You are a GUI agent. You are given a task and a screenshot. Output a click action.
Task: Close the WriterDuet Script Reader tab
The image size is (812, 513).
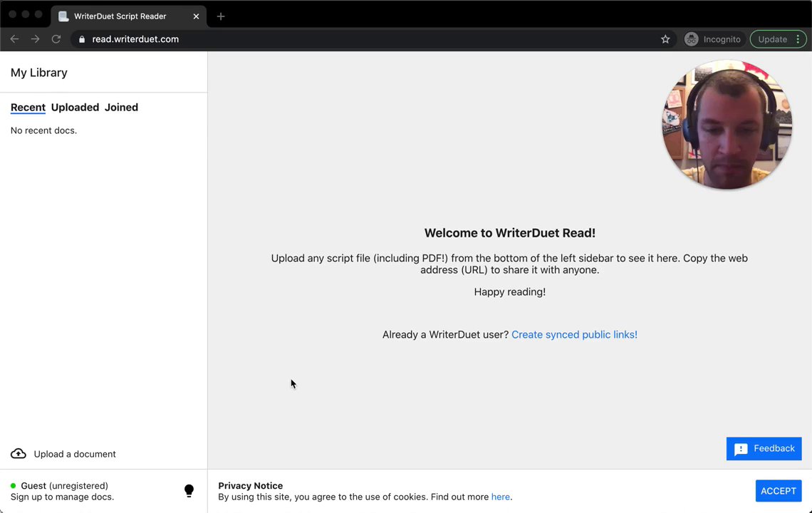pos(197,16)
